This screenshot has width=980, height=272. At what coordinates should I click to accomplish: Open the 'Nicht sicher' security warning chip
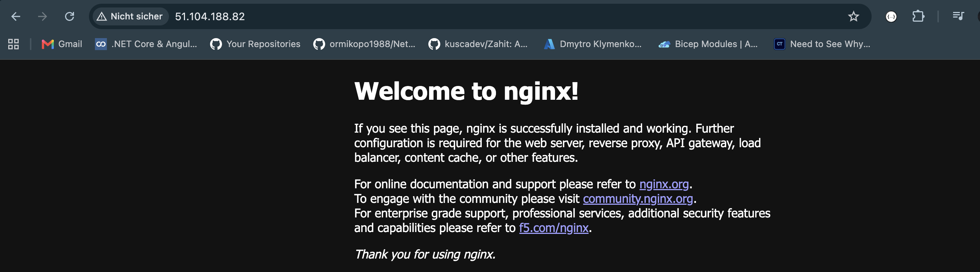click(130, 16)
